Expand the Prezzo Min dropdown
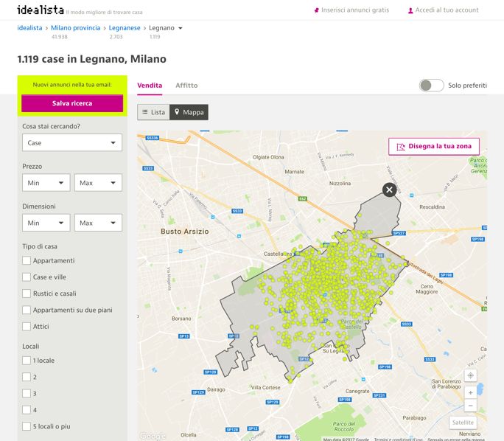 (x=46, y=182)
